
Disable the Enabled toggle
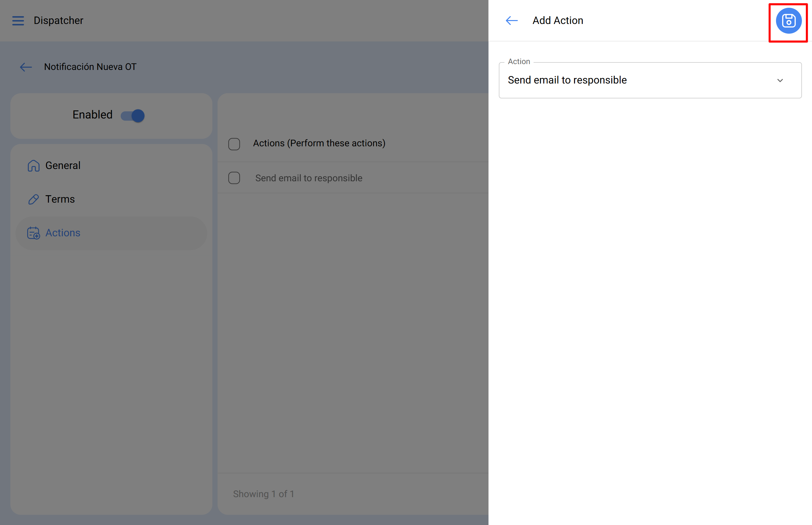132,116
